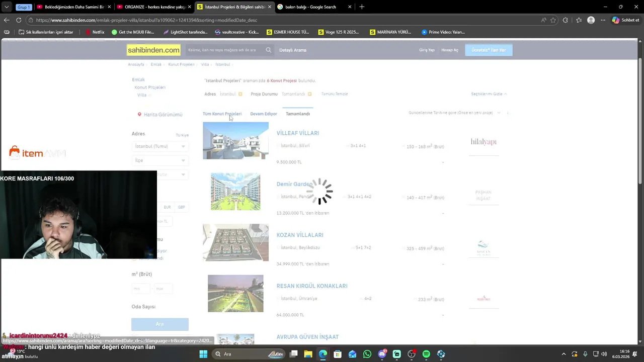Click the Konut Projeleri breadcrumb
The width and height of the screenshot is (644, 362).
click(x=181, y=64)
